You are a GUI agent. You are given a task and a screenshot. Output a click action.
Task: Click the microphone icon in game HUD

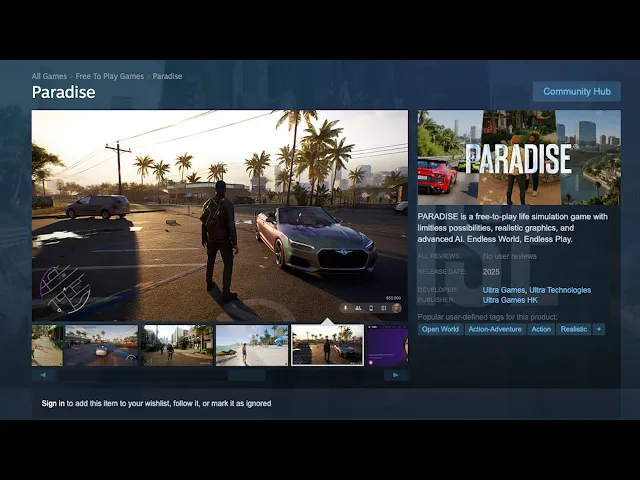click(x=345, y=308)
